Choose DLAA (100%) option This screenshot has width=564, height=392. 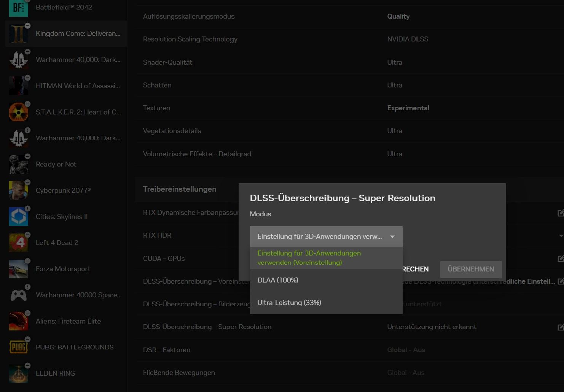[326, 280]
